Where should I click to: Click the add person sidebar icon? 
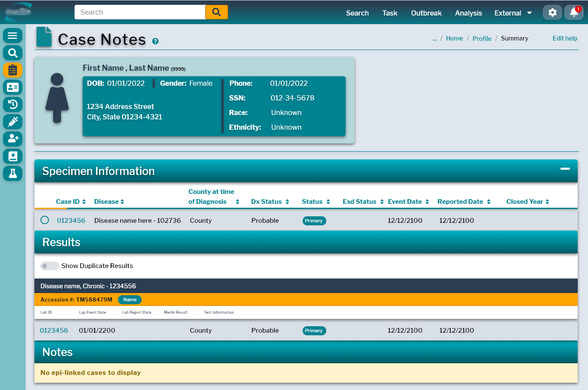pyautogui.click(x=12, y=139)
